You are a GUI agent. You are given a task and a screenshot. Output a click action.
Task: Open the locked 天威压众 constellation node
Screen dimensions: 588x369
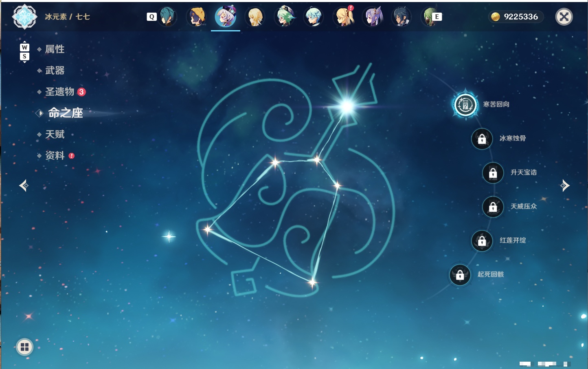coord(493,207)
